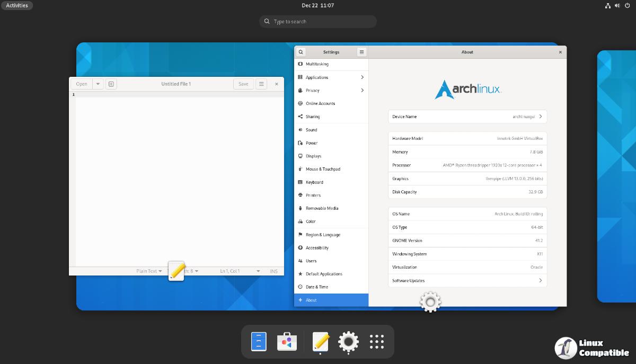Image resolution: width=636 pixels, height=364 pixels.
Task: Launch Files from the dock
Action: (x=259, y=342)
